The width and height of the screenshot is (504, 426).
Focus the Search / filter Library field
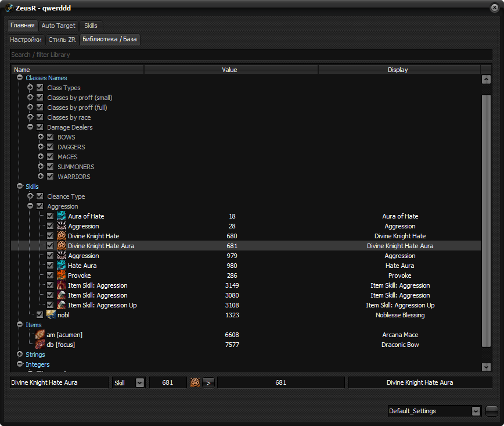pos(251,55)
